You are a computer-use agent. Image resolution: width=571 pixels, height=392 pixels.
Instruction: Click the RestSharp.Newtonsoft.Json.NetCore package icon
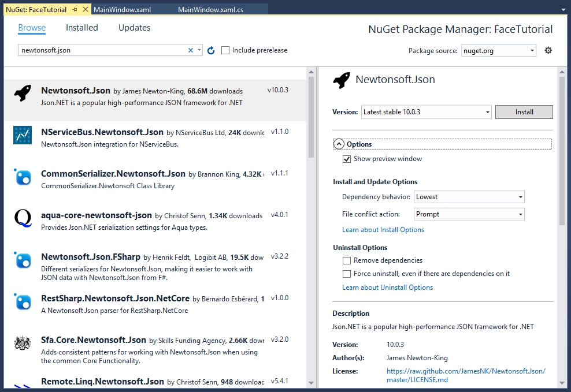pos(23,301)
